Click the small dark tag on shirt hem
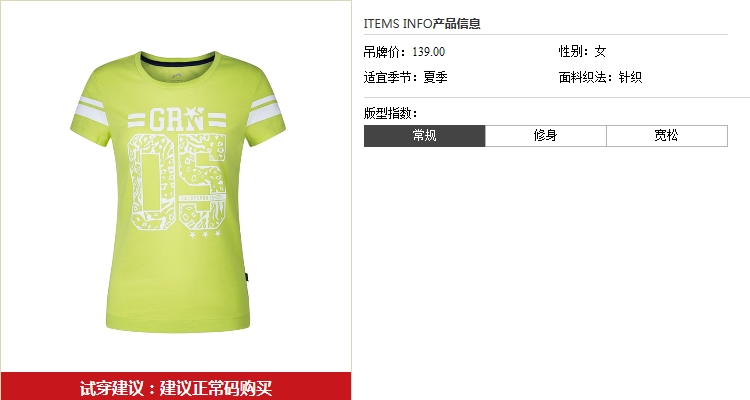Viewport: 750px width, 400px height. click(247, 277)
